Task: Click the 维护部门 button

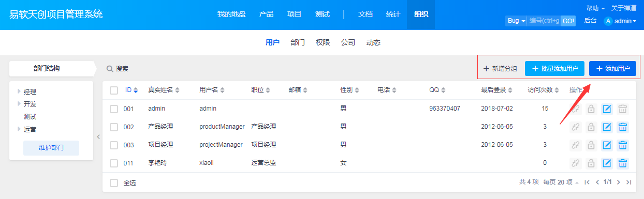Action: point(51,148)
